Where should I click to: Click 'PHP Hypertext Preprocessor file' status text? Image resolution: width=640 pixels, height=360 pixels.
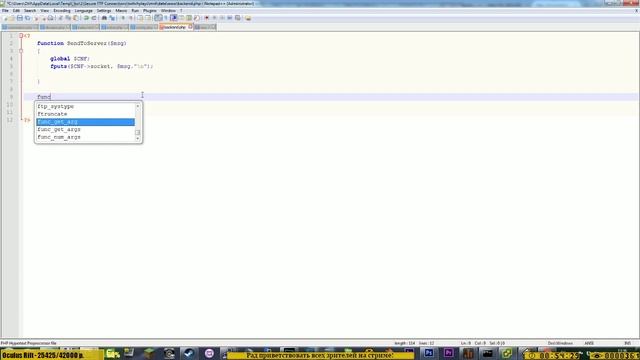coord(29,343)
